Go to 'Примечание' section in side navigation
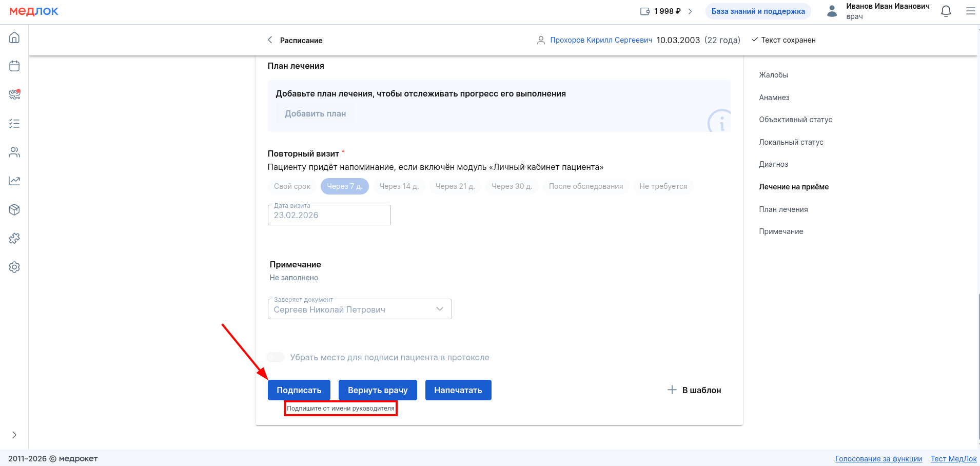The width and height of the screenshot is (980, 466). coord(781,231)
